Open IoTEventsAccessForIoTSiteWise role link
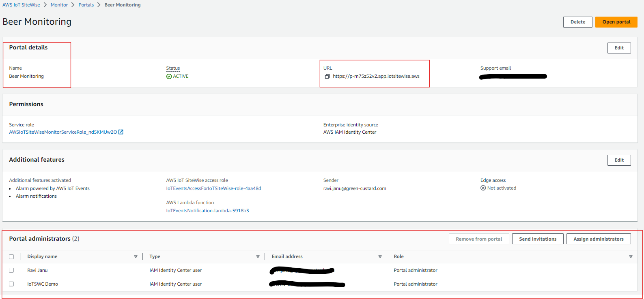 [x=213, y=188]
